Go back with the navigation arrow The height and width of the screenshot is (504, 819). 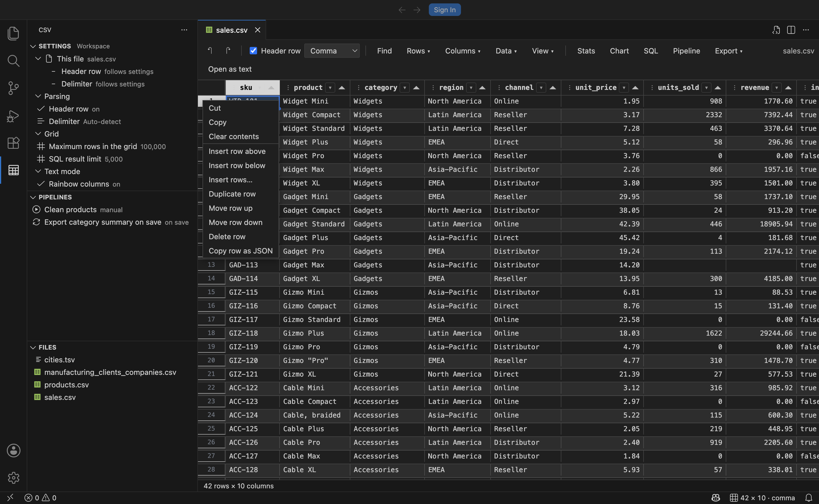[x=402, y=10]
